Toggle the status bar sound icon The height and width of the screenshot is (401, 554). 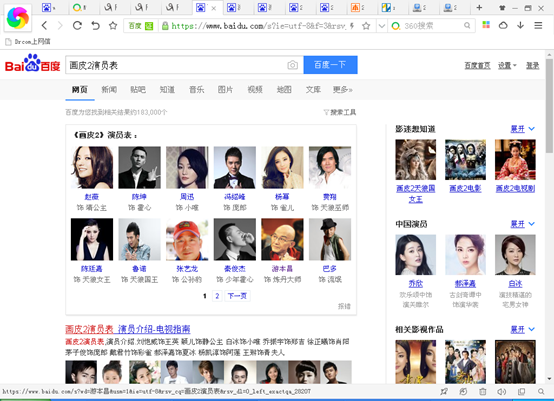[502, 391]
